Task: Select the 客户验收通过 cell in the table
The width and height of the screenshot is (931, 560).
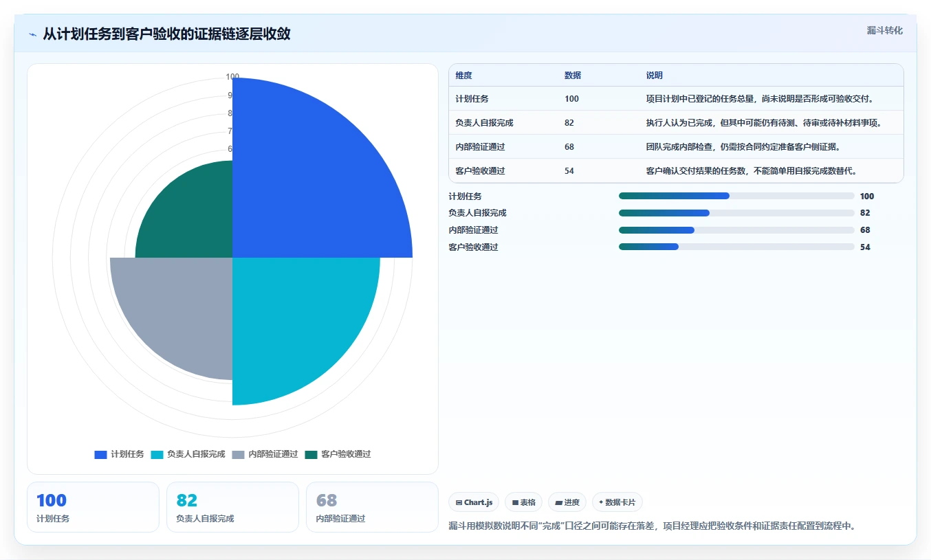Action: [480, 171]
